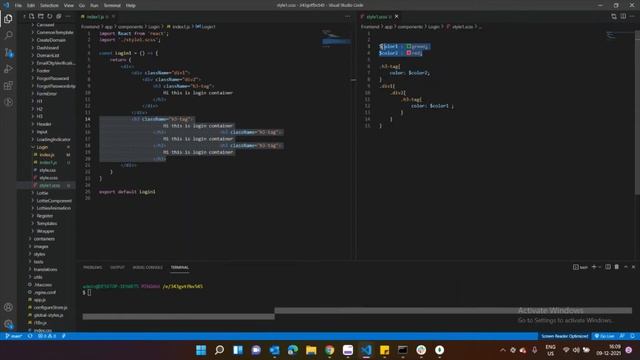Open the Edit menu
640x360 pixels.
[x=31, y=5]
